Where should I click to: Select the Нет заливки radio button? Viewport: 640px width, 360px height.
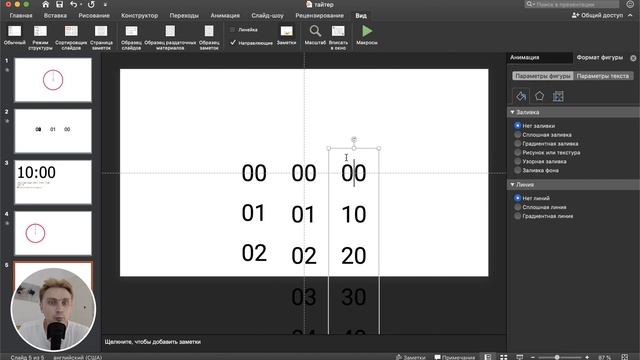(518, 126)
